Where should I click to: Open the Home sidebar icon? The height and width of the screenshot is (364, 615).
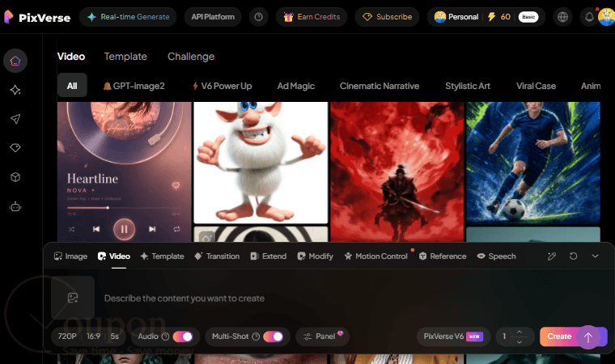click(x=15, y=61)
